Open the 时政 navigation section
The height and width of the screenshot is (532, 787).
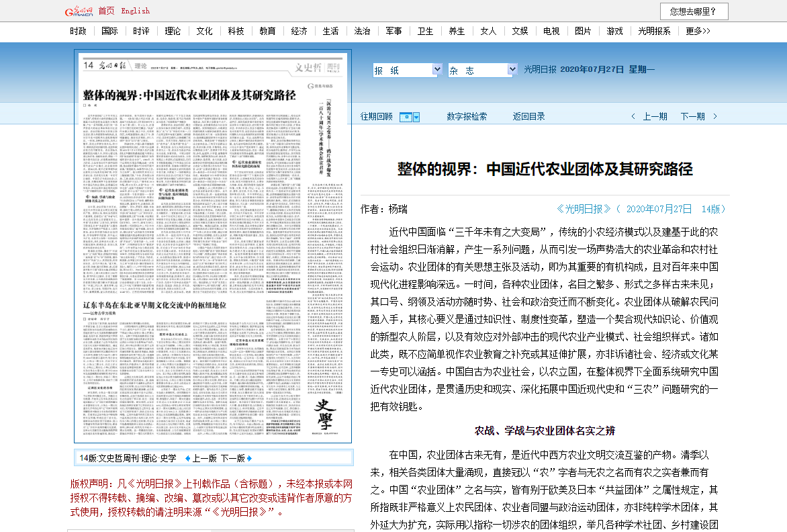[x=78, y=31]
